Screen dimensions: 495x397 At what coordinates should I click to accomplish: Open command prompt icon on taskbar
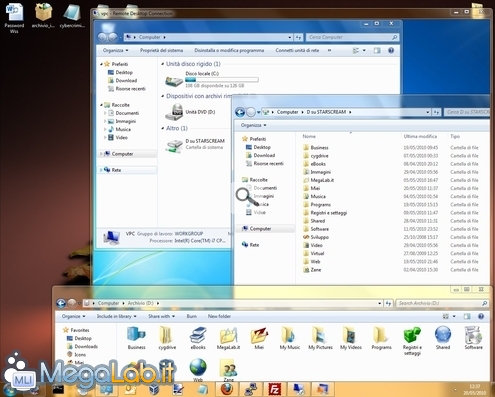pyautogui.click(x=58, y=389)
